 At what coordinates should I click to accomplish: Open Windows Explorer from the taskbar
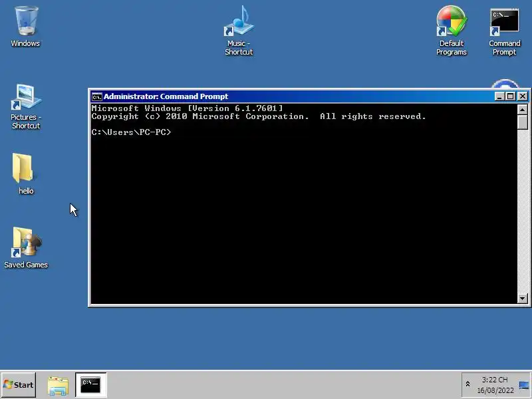point(58,386)
